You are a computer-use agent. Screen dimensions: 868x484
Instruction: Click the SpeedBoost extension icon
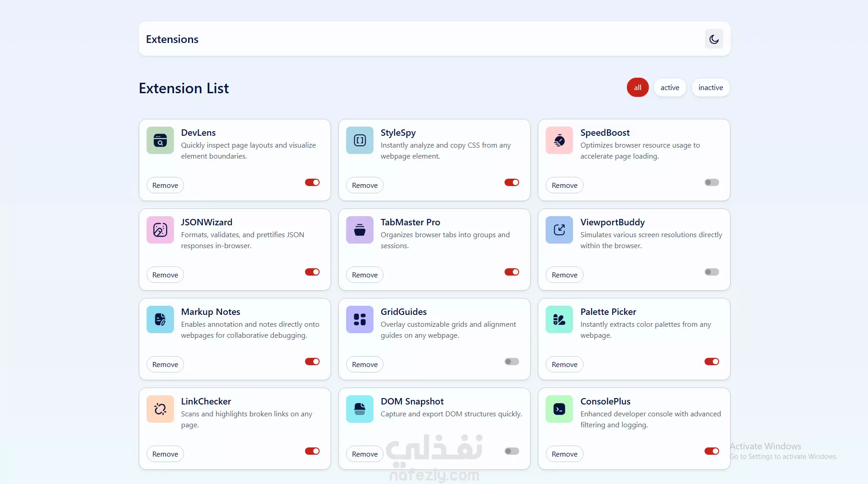pyautogui.click(x=559, y=140)
